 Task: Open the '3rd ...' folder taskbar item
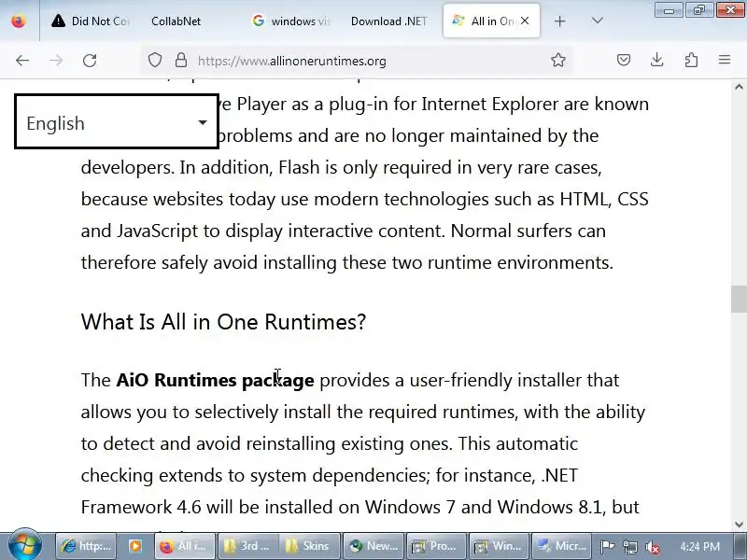(x=248, y=546)
